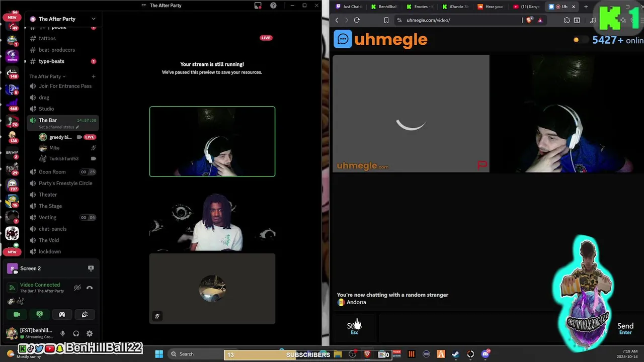Viewport: 644px width, 362px height.
Task: Switch to the Just Chatting Twitch tab
Action: [348, 7]
